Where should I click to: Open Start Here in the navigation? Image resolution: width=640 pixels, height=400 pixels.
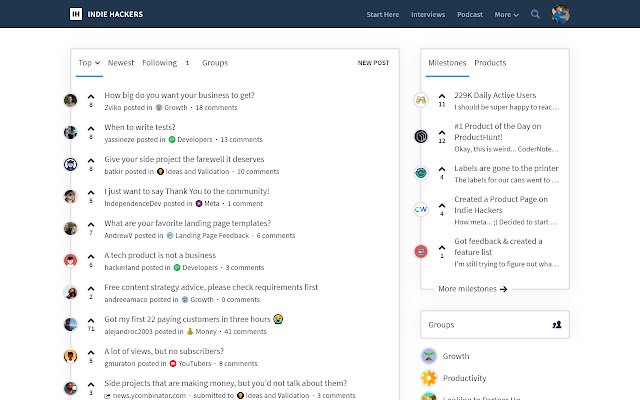[x=382, y=14]
